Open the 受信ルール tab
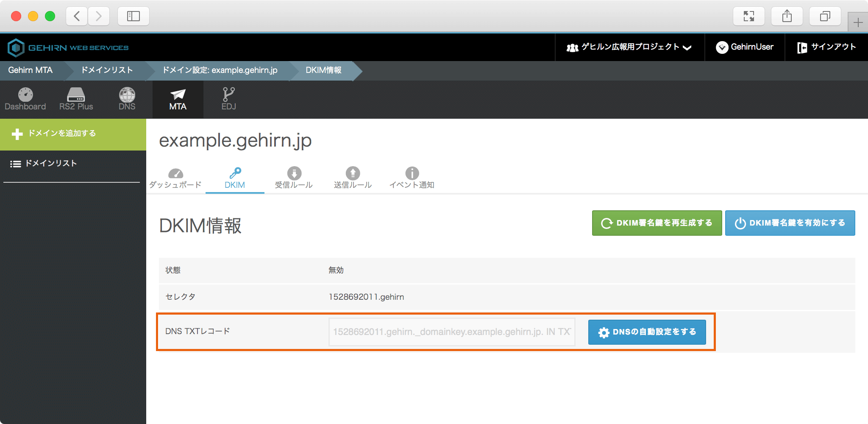868x424 pixels. click(x=294, y=178)
